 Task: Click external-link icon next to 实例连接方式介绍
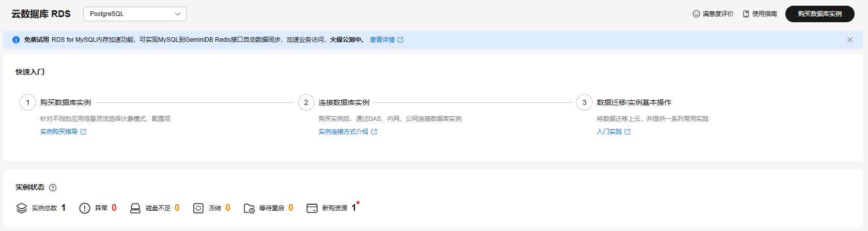pyautogui.click(x=374, y=132)
